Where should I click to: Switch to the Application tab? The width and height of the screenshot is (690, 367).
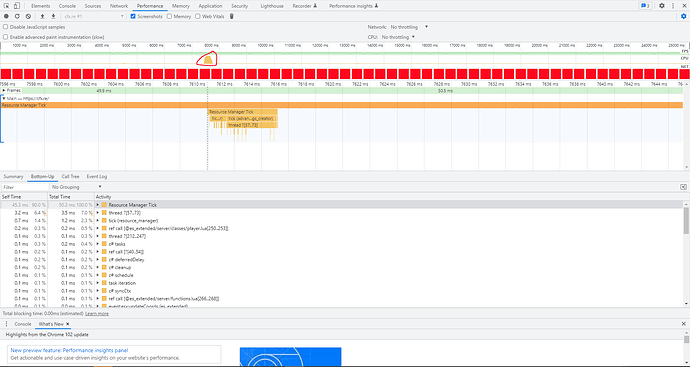pos(210,6)
